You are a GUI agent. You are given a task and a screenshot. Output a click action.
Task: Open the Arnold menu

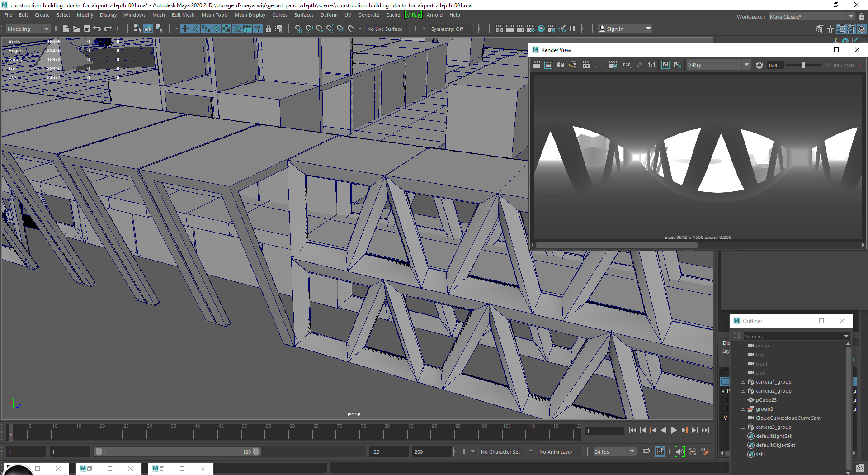point(434,15)
